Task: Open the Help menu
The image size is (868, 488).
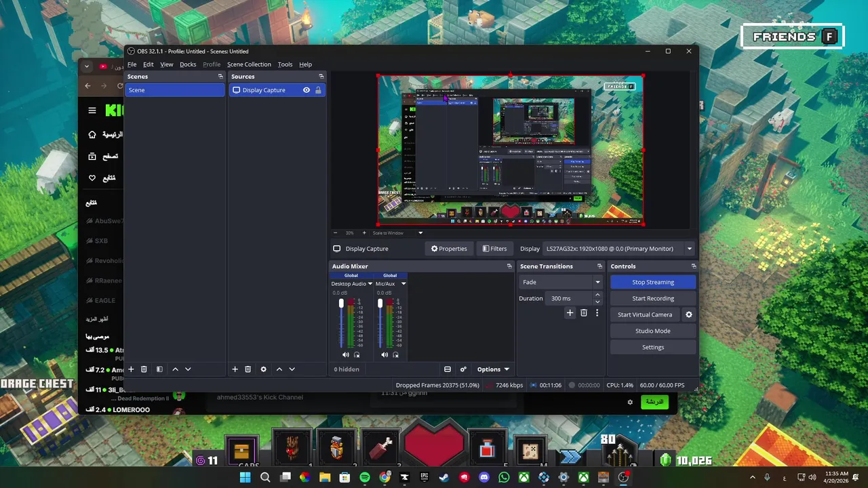Action: coord(306,64)
